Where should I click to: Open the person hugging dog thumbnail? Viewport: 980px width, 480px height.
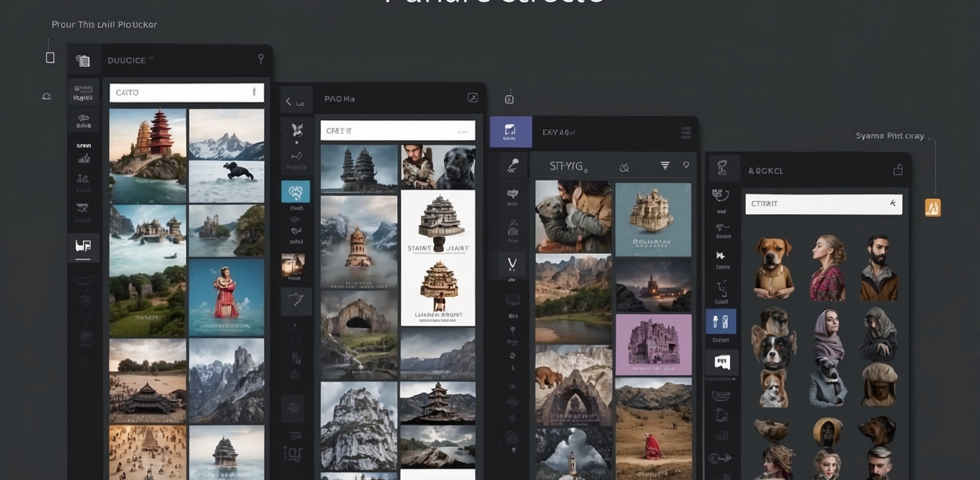(x=573, y=216)
